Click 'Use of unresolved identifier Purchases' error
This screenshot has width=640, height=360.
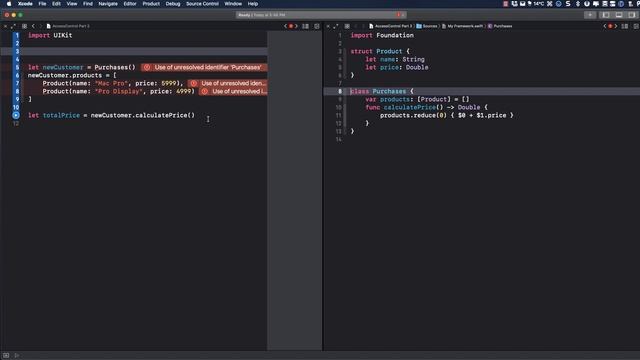(x=204, y=67)
